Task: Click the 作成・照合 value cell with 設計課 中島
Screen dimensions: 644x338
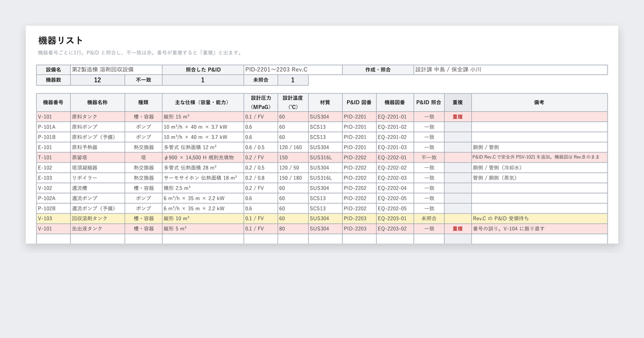Action: [510, 70]
